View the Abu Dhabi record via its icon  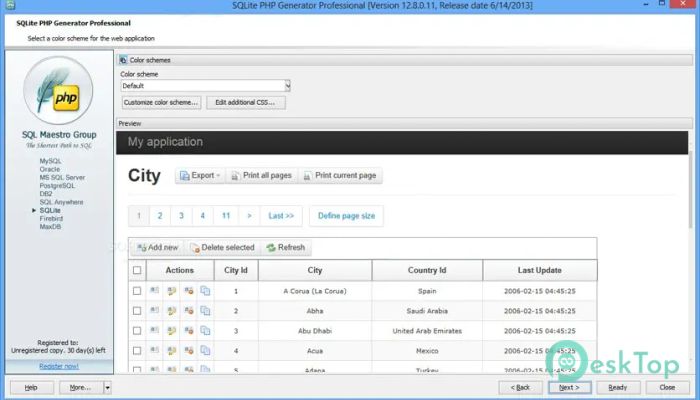click(x=154, y=330)
